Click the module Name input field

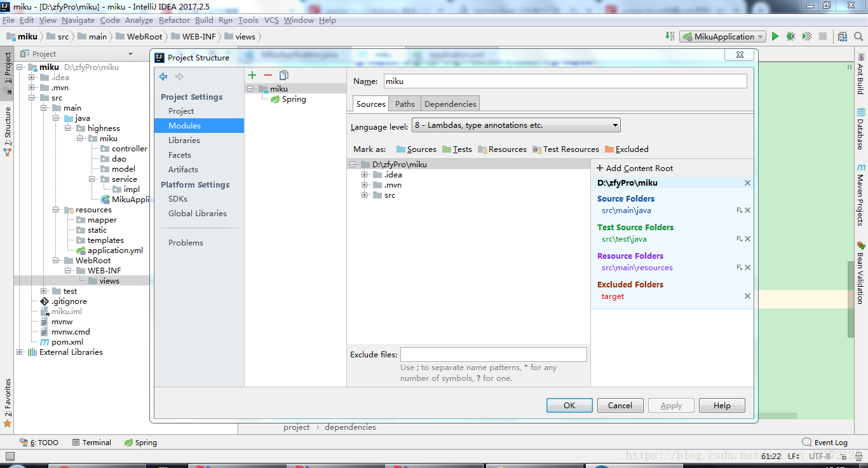tap(566, 81)
